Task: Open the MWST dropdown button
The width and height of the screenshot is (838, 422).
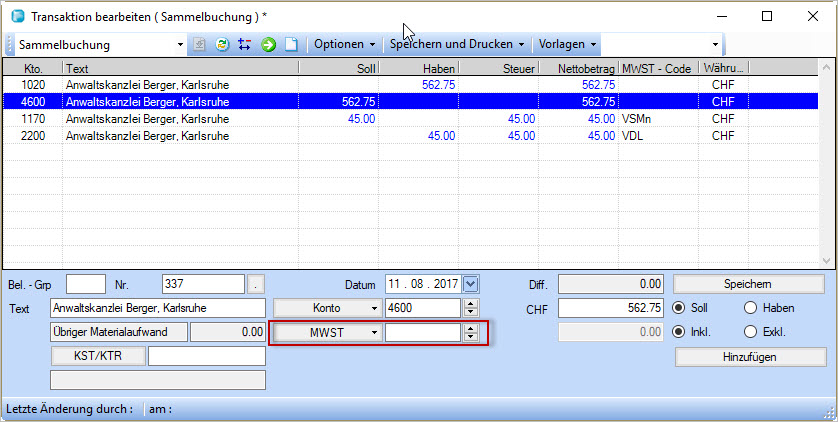Action: point(328,331)
